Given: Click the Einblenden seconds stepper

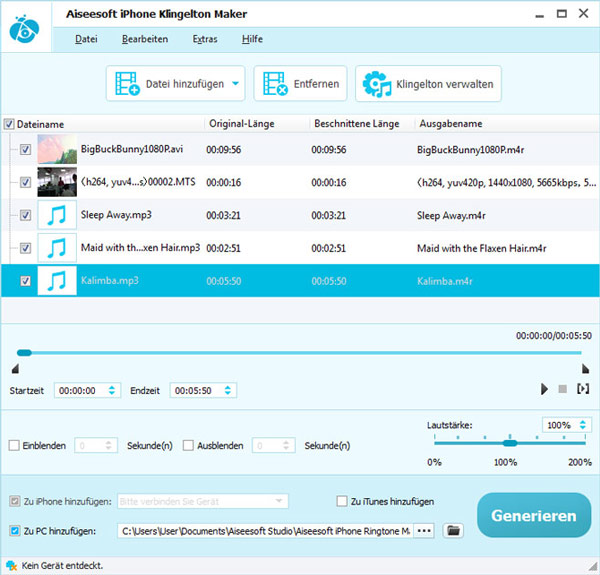Looking at the screenshot, I should click(109, 445).
